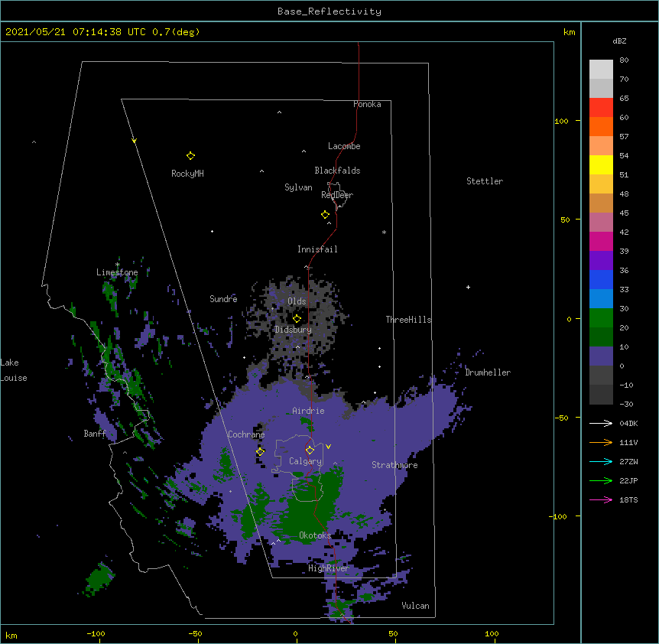Select the yellow diamond marker below Olds
The width and height of the screenshot is (659, 644).
pyautogui.click(x=297, y=318)
